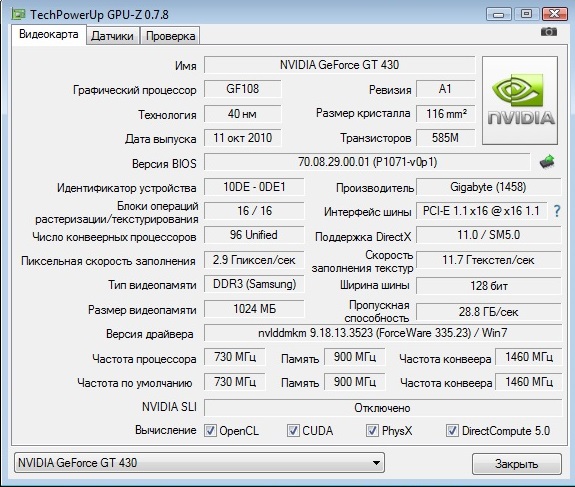Select the NVIDIA SLI Отключено value
Viewport: 575px width, 487px height.
pyautogui.click(x=383, y=408)
